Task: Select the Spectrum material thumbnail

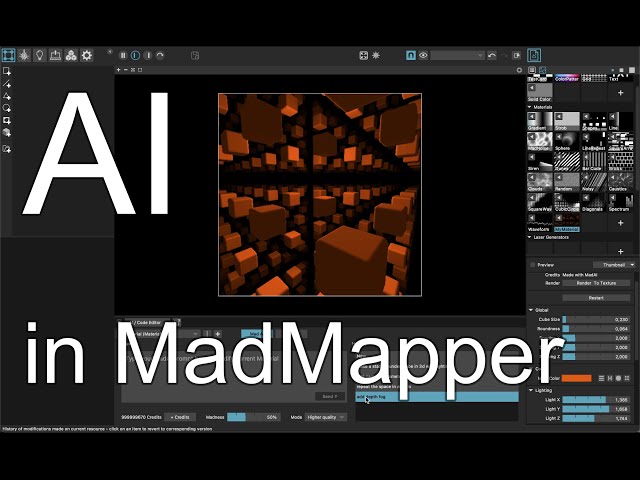Action: click(x=620, y=202)
